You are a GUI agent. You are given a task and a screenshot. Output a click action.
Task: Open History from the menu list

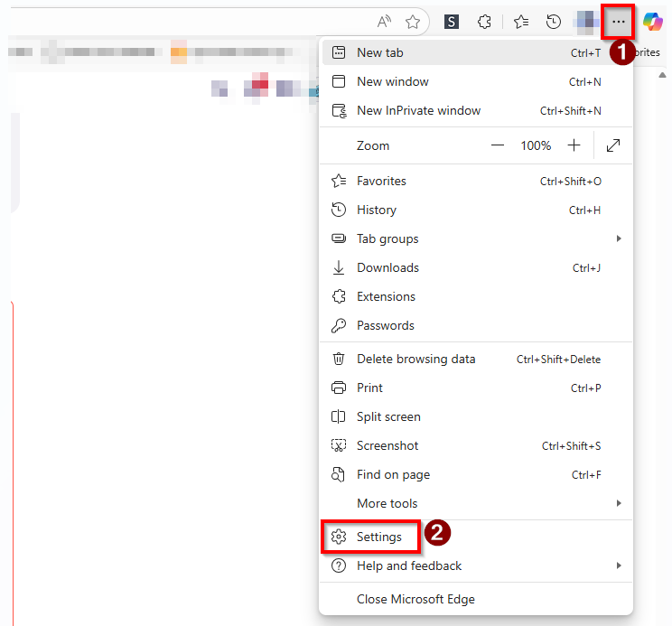point(476,210)
